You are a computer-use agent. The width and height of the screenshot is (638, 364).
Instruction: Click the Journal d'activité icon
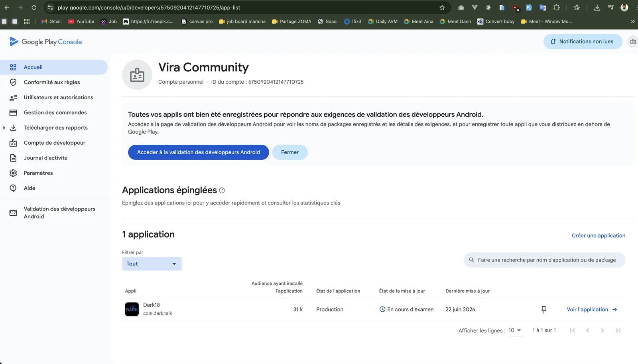(x=13, y=158)
